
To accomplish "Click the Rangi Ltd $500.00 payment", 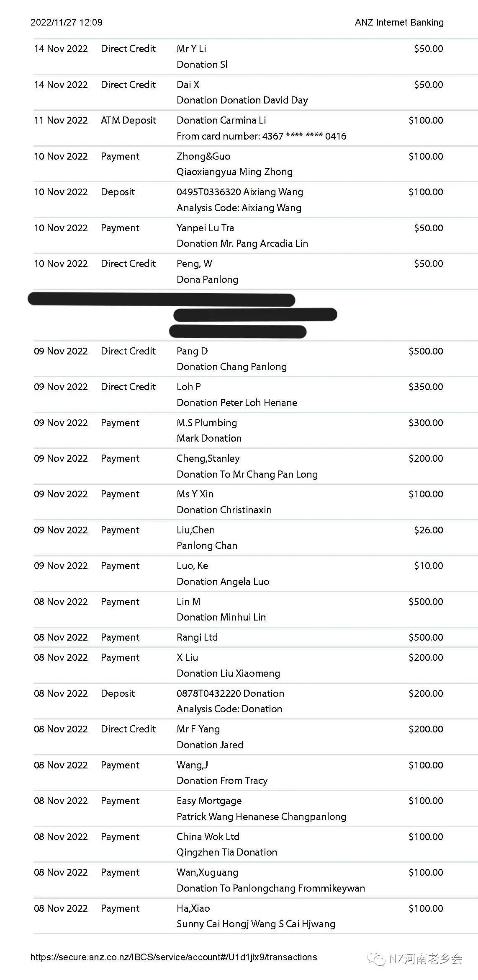I will (x=255, y=637).
